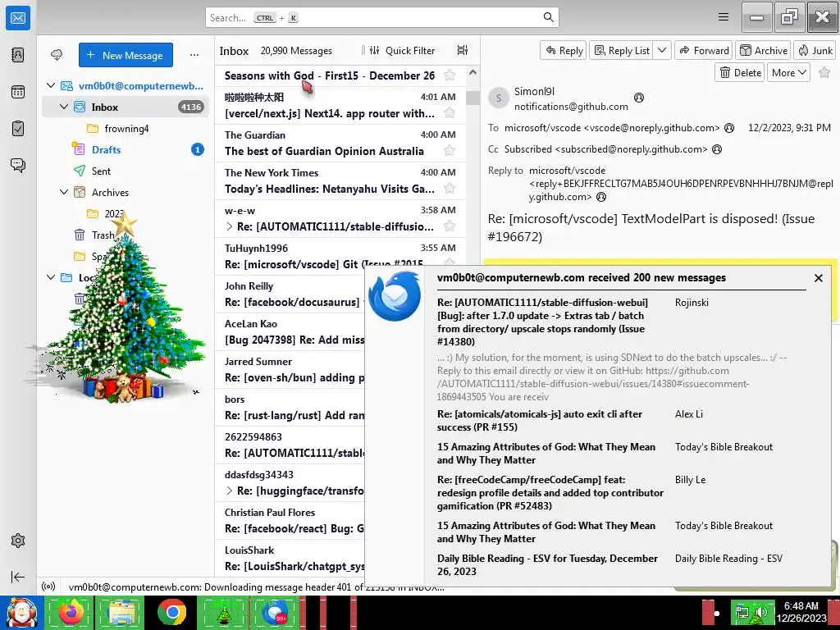
Task: Toggle the Quick Filter bar
Action: click(x=402, y=50)
